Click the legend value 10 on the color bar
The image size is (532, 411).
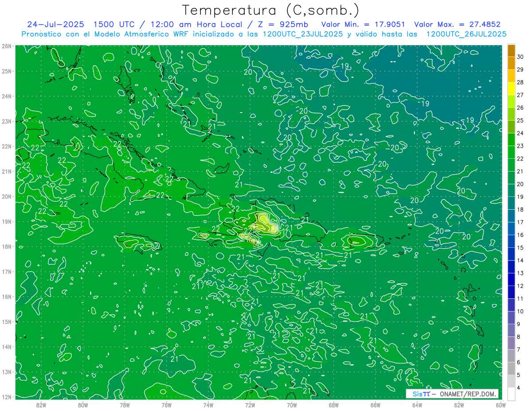tap(520, 311)
